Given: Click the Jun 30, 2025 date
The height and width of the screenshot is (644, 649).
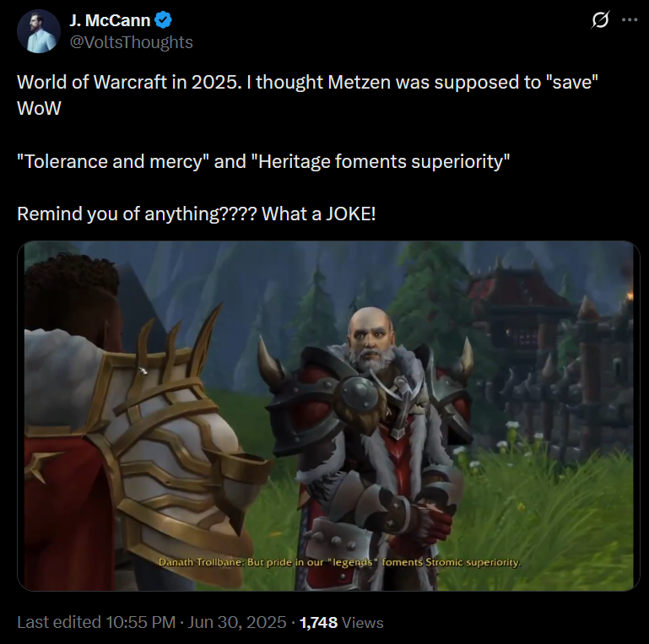Looking at the screenshot, I should [237, 623].
